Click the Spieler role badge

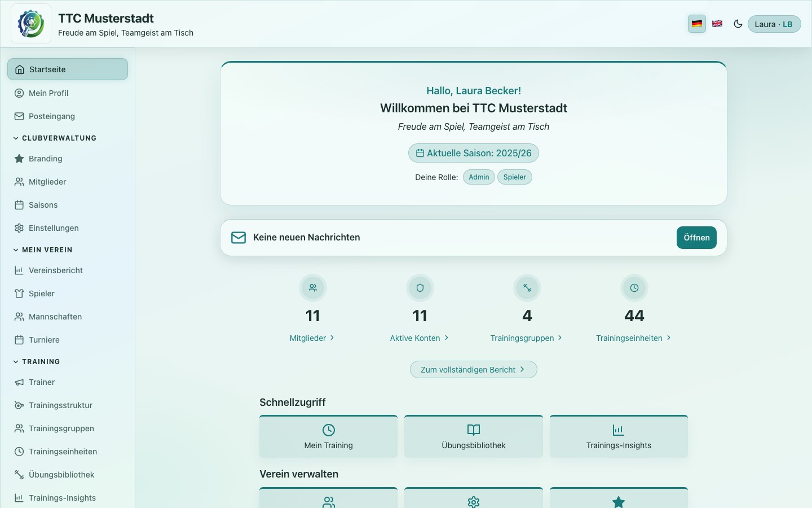tap(515, 177)
